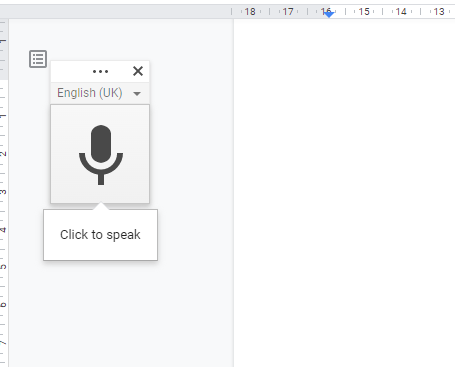Screen dimensions: 455x367
Task: Open the document outline icon
Action: (38, 59)
